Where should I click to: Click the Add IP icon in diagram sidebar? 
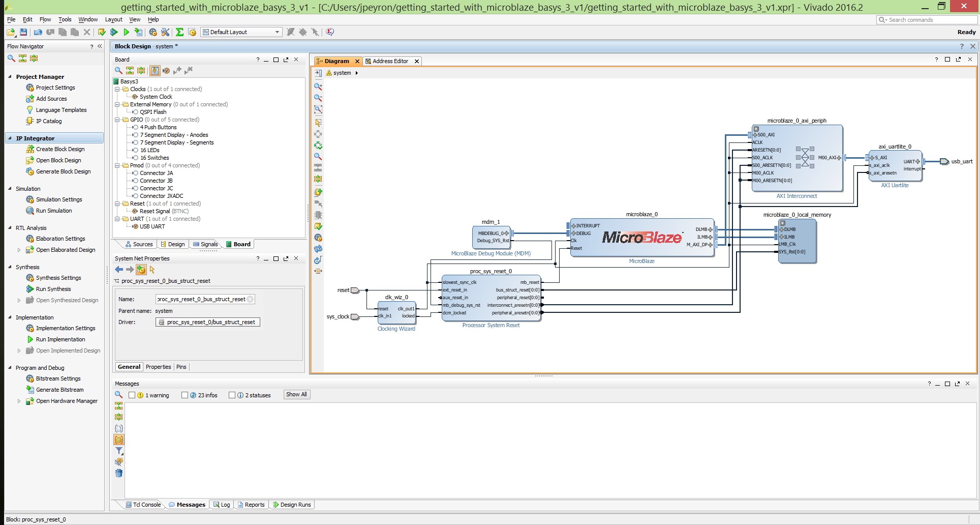point(318,192)
